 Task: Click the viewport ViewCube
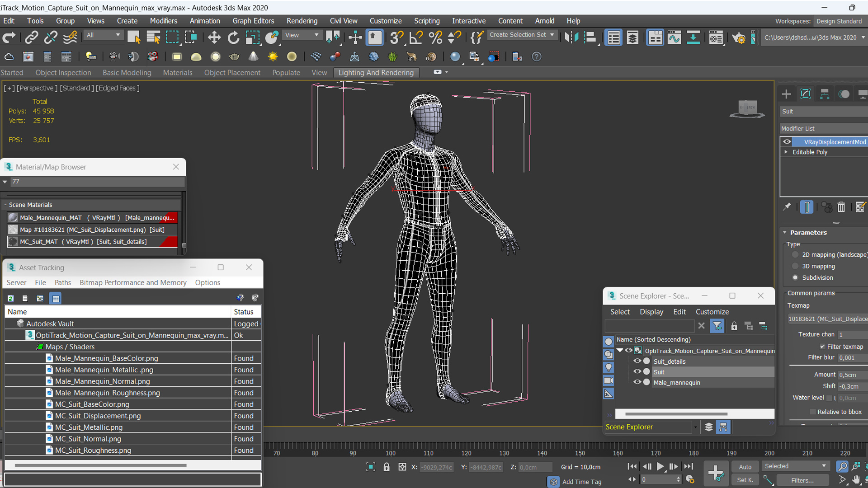point(747,108)
